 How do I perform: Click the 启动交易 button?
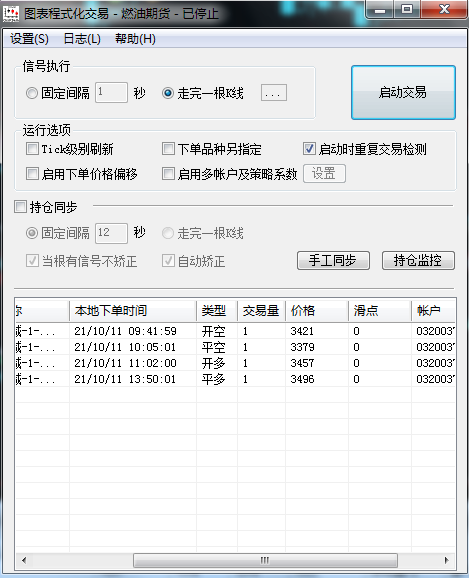click(403, 93)
